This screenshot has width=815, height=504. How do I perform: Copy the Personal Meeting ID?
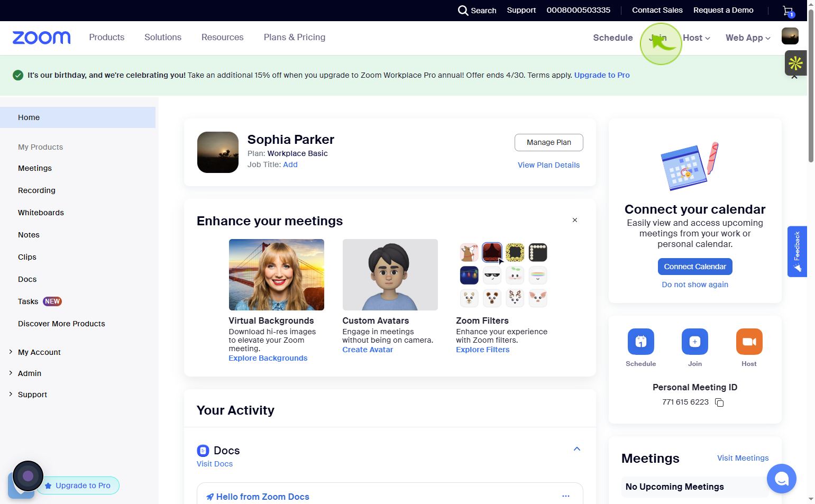click(719, 402)
